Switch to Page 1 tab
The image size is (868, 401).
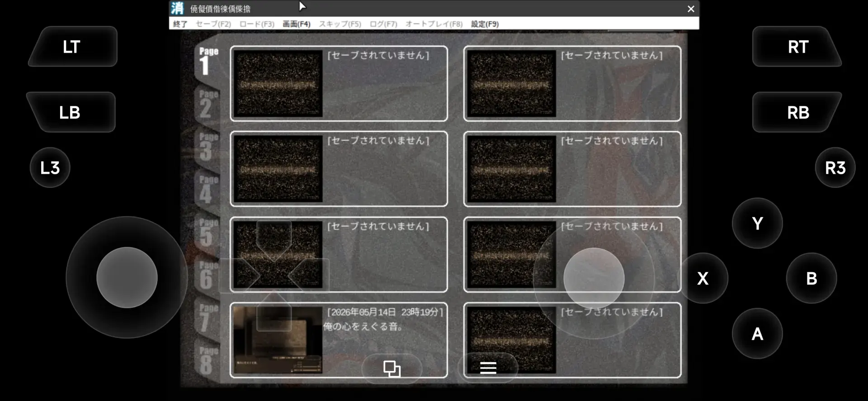(x=208, y=61)
